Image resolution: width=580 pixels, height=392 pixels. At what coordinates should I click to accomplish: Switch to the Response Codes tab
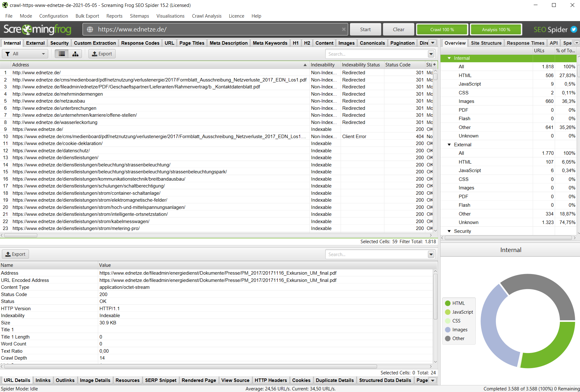140,43
